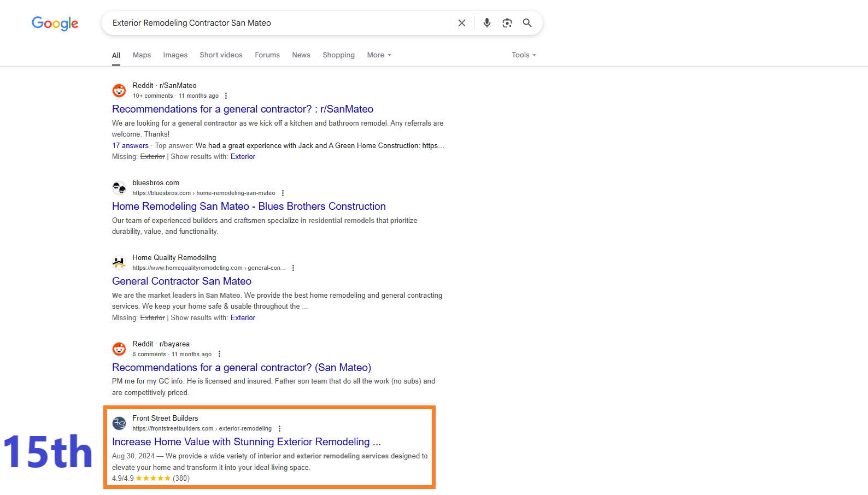
Task: Click the bluesbros.com URL breadcrumb
Action: (x=204, y=193)
